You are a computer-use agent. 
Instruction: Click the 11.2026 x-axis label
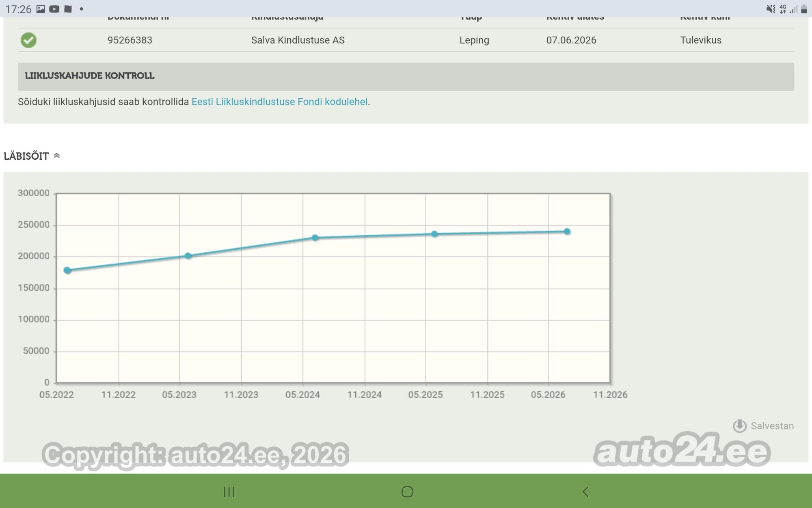tap(610, 395)
